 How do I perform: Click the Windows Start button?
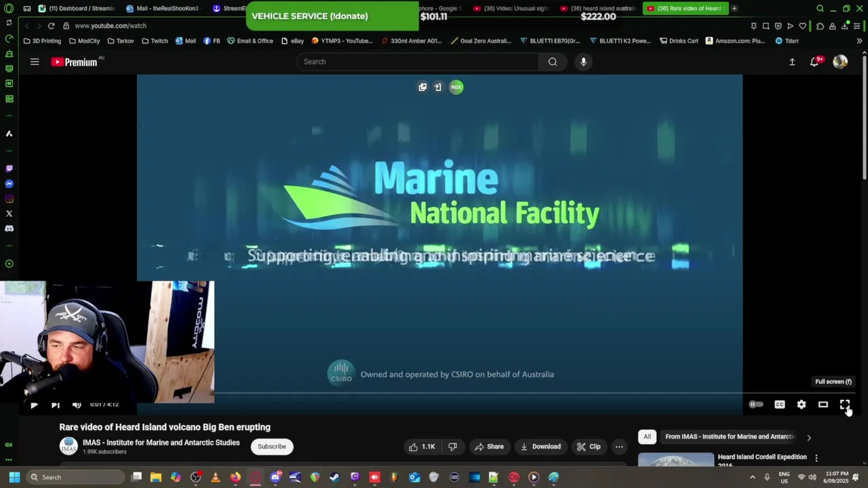[14, 477]
